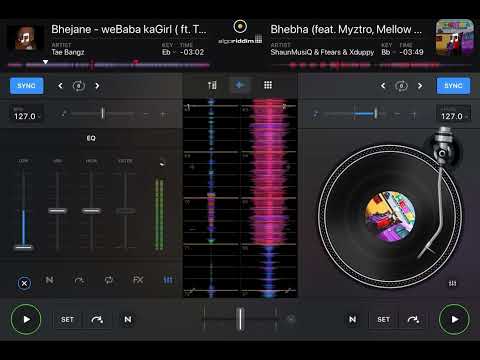
Task: Open the FX panel on left deck
Action: click(x=138, y=280)
